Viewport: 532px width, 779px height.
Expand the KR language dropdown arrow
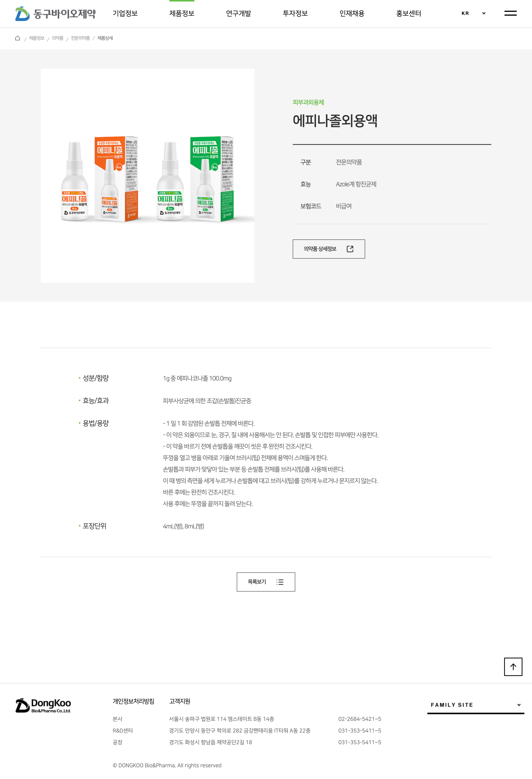(x=484, y=13)
